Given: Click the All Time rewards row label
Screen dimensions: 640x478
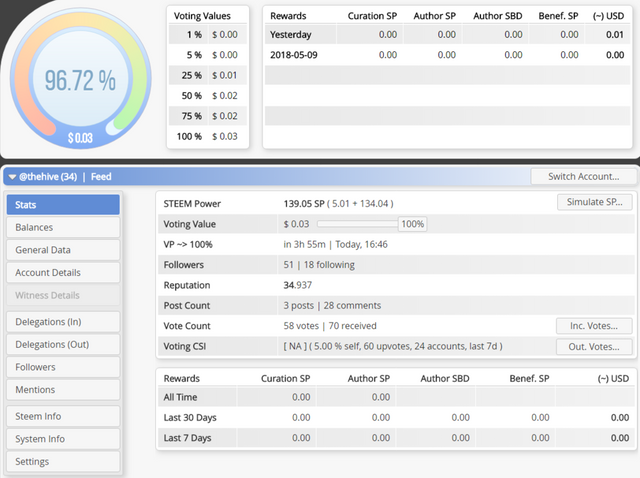Looking at the screenshot, I should click(x=180, y=397).
